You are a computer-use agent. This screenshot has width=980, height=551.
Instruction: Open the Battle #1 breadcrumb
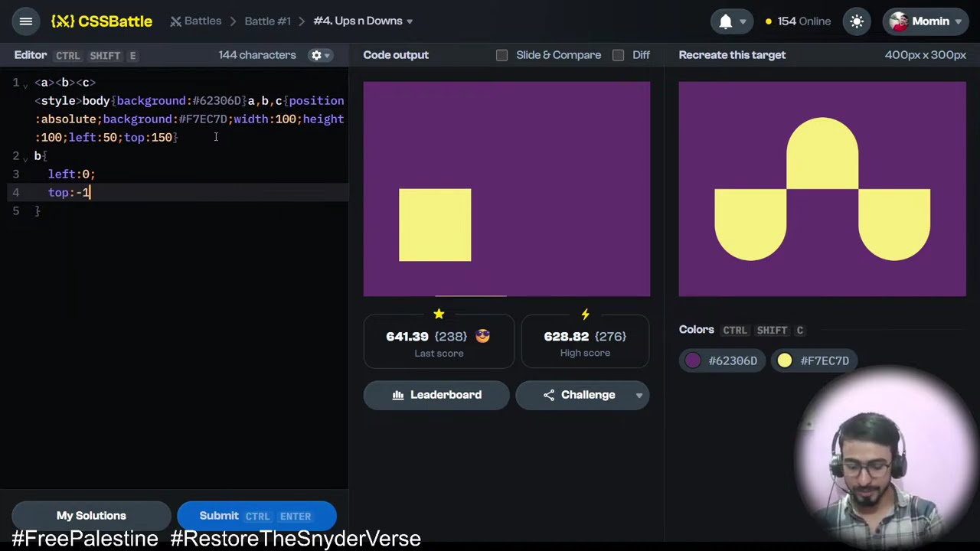(x=268, y=21)
